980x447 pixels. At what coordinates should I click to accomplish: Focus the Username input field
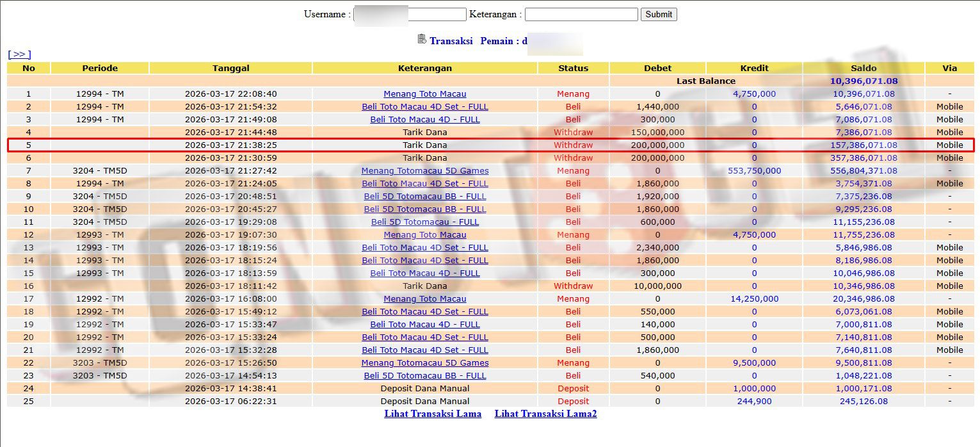(x=410, y=14)
